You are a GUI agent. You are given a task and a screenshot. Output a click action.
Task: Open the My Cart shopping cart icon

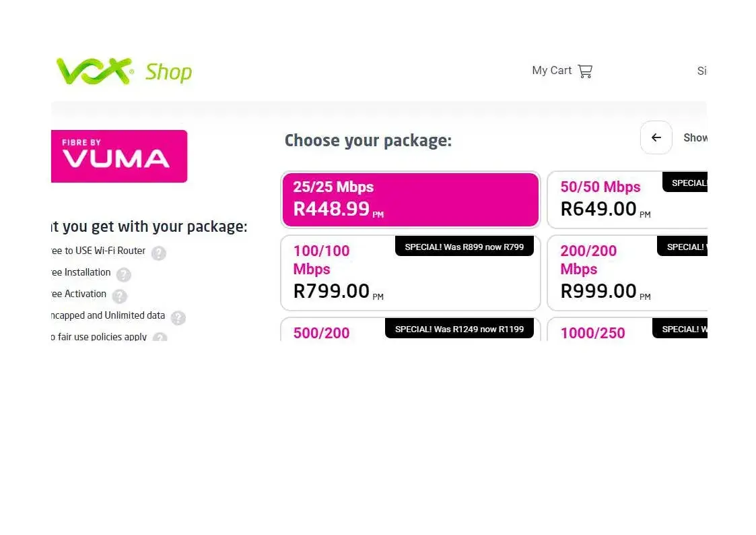(x=585, y=71)
